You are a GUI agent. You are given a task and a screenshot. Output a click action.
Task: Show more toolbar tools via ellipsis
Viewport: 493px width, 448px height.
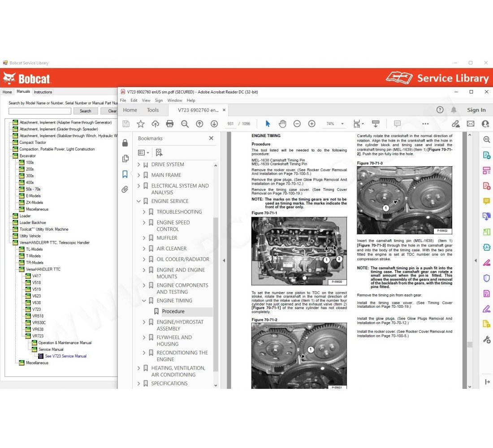(425, 124)
